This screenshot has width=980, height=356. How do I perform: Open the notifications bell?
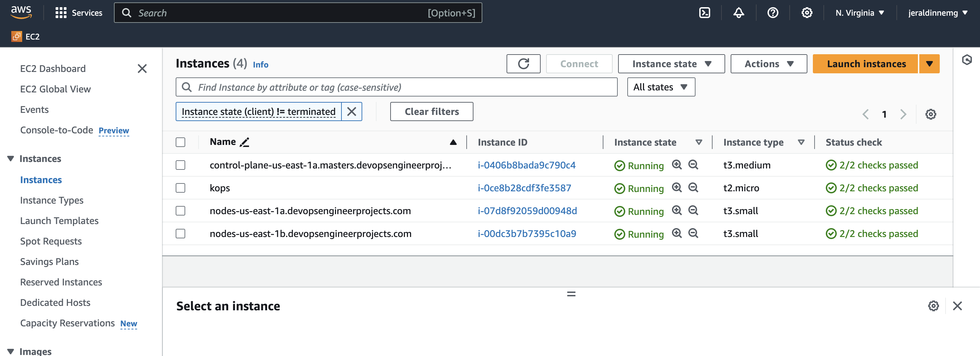point(738,13)
